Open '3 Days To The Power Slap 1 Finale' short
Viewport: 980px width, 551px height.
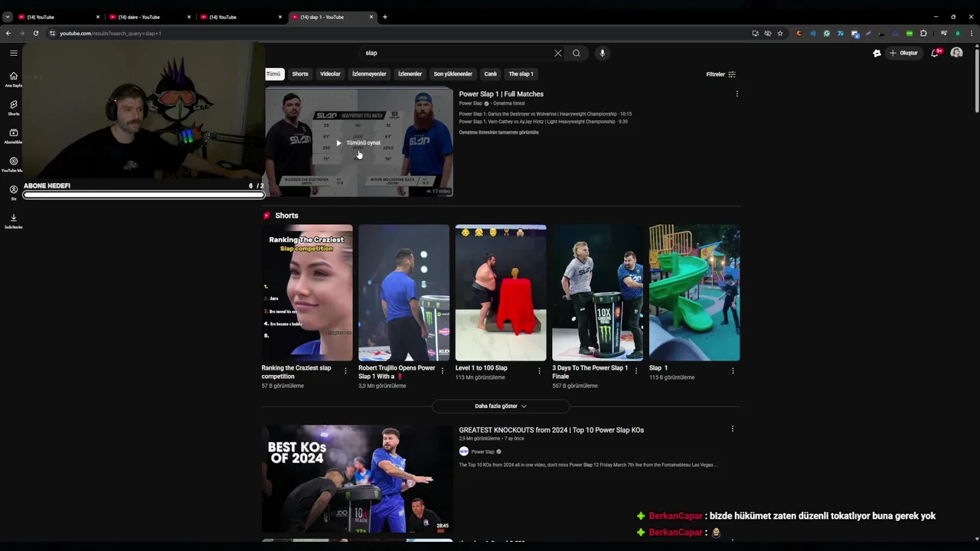coord(597,292)
